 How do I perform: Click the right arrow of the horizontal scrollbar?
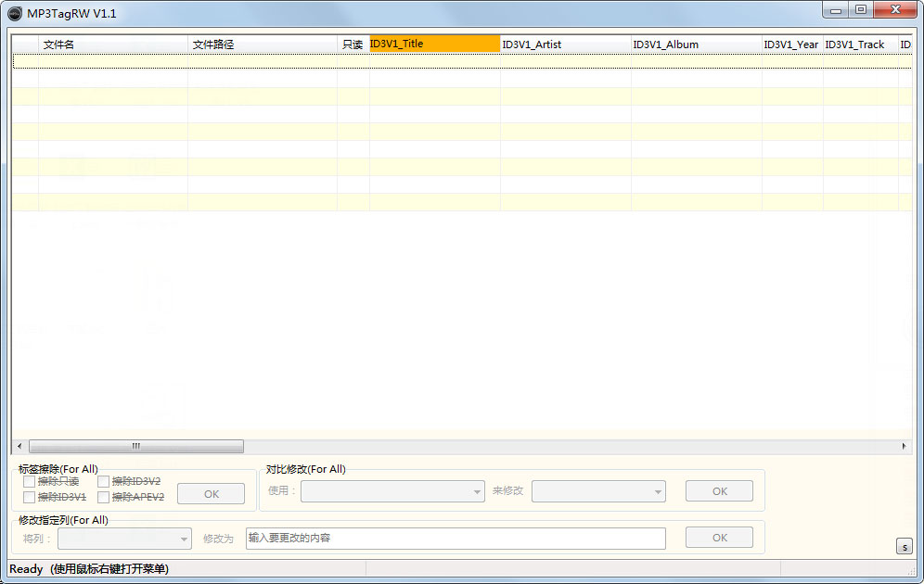(904, 446)
